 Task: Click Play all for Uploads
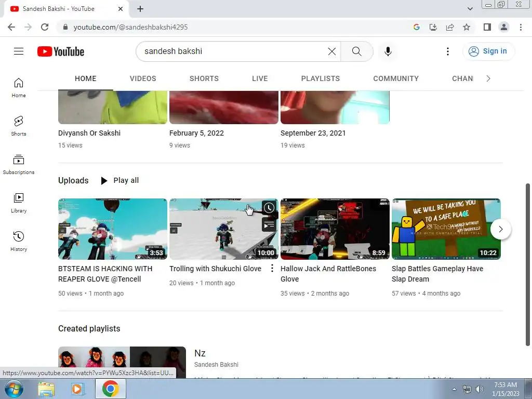pos(120,180)
